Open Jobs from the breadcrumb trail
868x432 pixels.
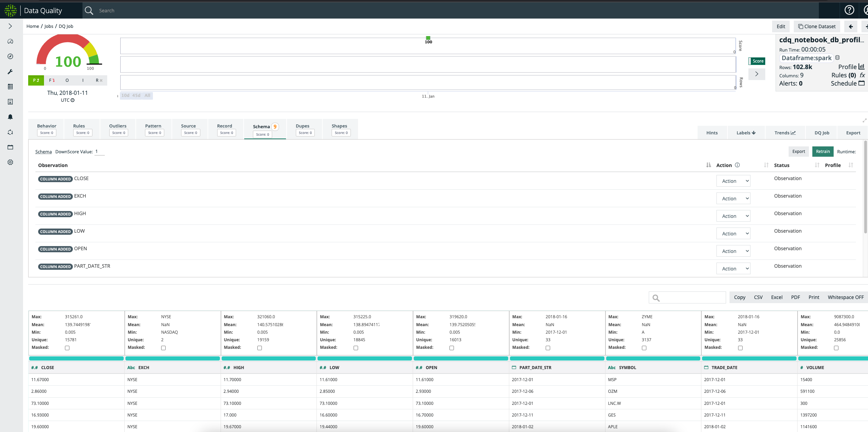click(x=49, y=26)
